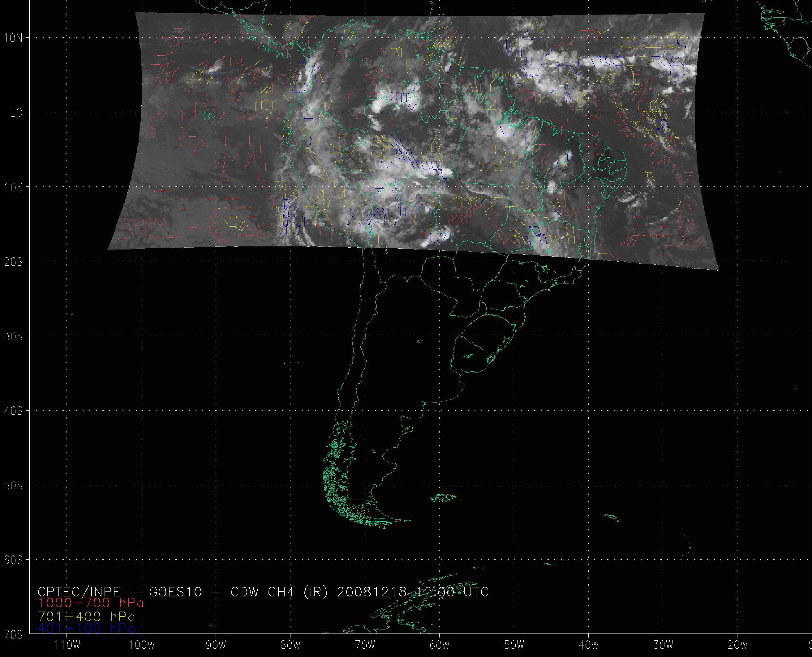
Task: Click the yellow 701-400 hPa legend entry
Action: (x=86, y=616)
